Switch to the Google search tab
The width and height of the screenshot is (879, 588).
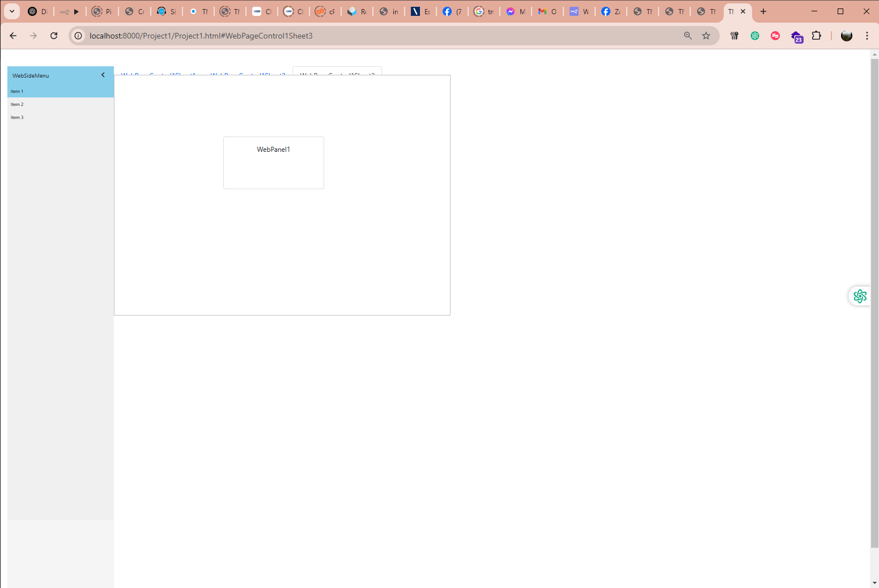(483, 11)
